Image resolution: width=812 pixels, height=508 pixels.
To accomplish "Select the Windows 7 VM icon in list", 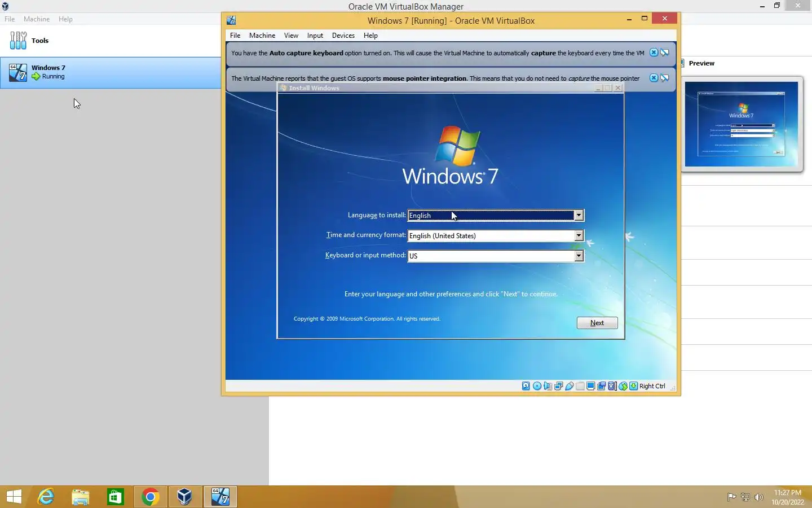I will [18, 72].
